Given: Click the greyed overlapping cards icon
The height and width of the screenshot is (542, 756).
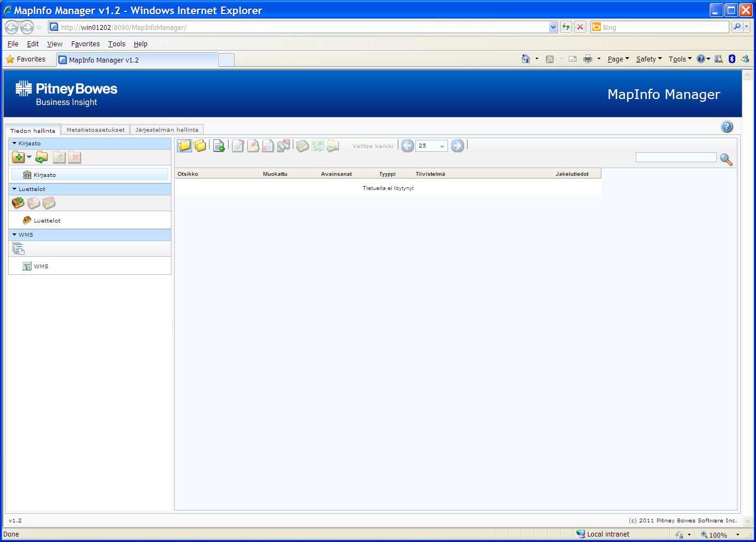Looking at the screenshot, I should click(x=284, y=145).
